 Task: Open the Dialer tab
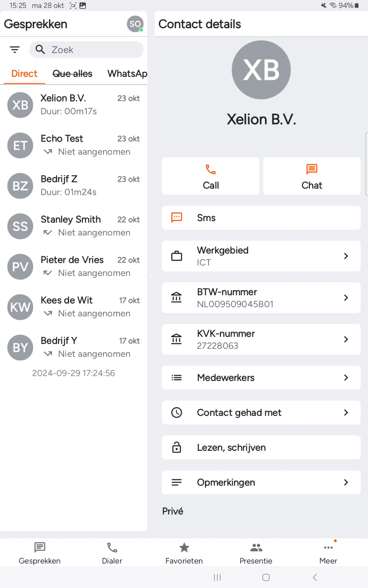(112, 553)
